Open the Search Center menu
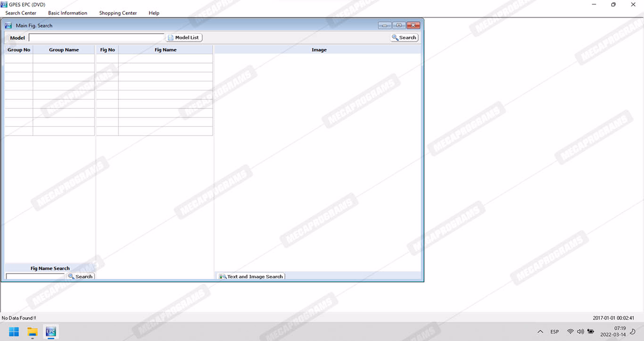Screen dimensions: 644x341 click(x=21, y=13)
